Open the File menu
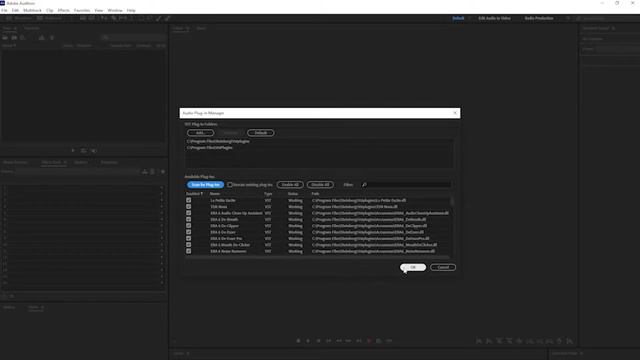The height and width of the screenshot is (360, 640). pos(4,10)
